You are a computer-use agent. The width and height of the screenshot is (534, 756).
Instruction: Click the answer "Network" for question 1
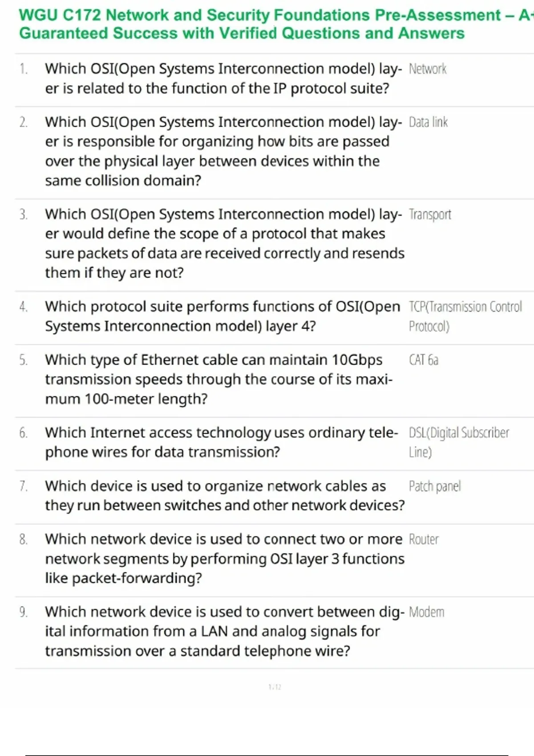click(x=427, y=69)
